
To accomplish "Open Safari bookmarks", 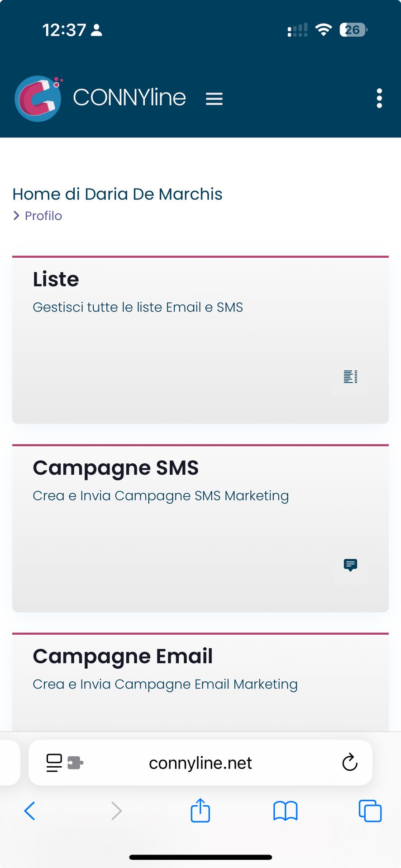I will 285,811.
